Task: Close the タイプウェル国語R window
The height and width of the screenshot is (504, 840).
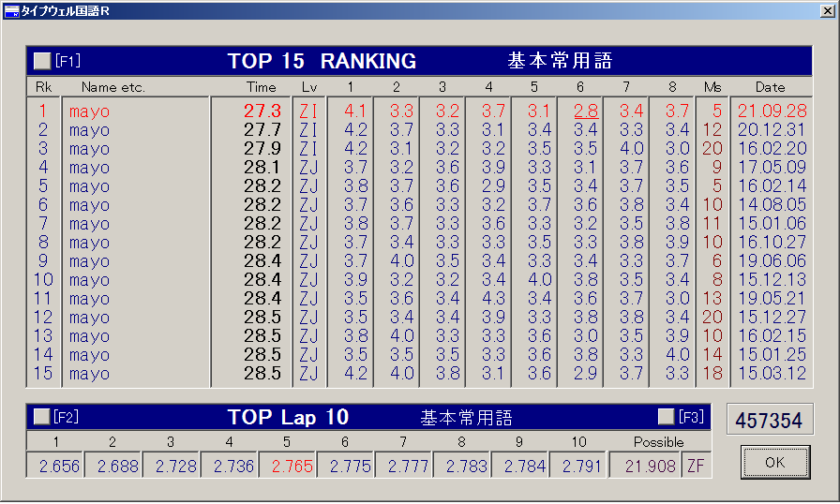Action: point(828,10)
